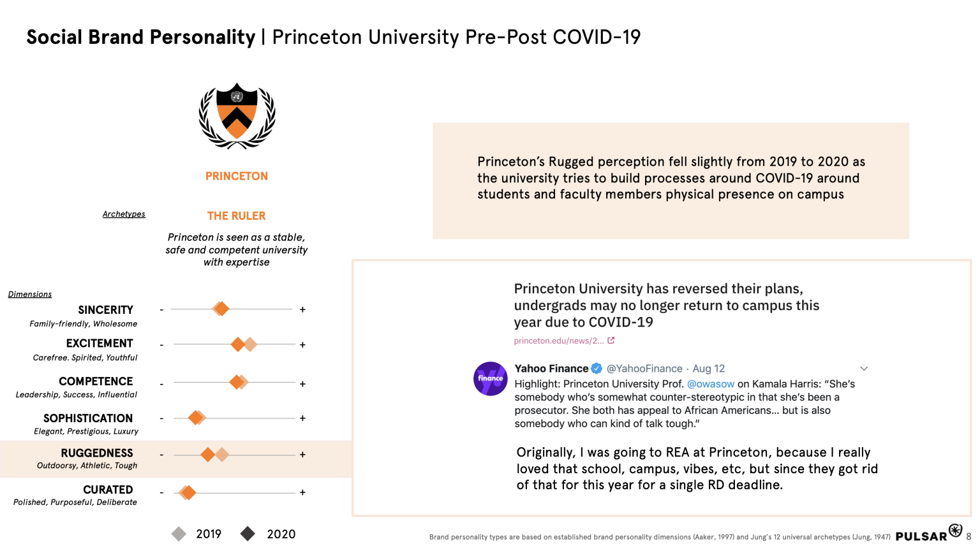Image resolution: width=980 pixels, height=551 pixels.
Task: Click the dark orange Ruggedness slider marker
Action: 207,455
